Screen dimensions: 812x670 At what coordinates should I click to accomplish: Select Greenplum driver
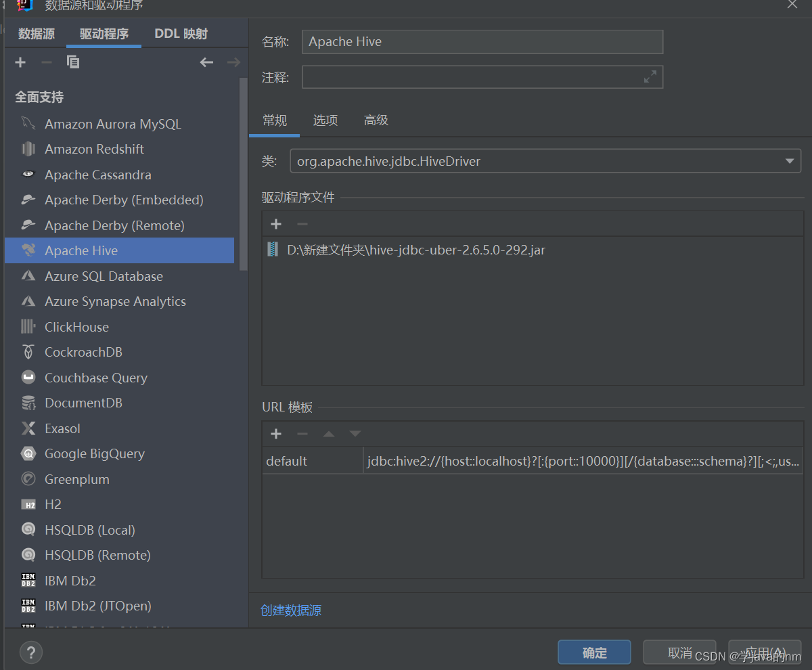coord(120,479)
